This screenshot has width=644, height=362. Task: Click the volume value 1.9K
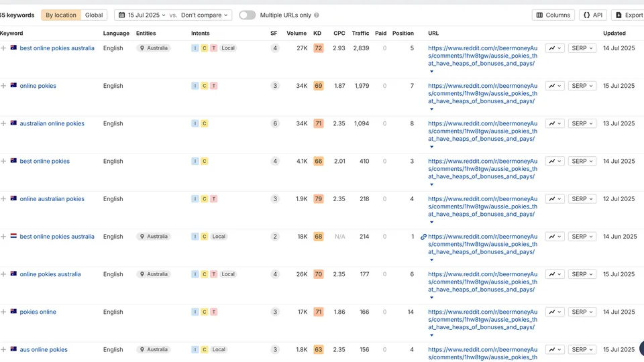(x=301, y=199)
